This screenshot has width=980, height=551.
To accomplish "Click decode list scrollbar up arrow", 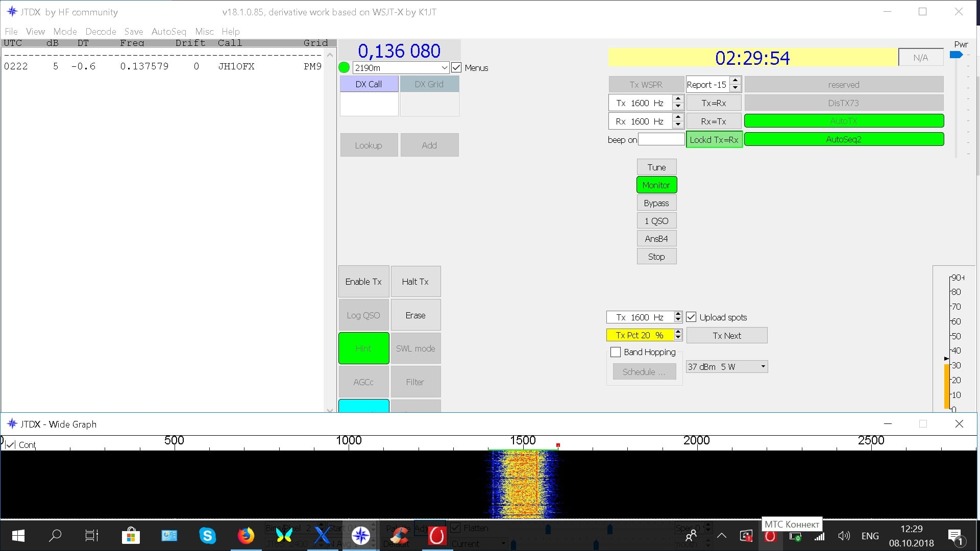I will coord(330,55).
